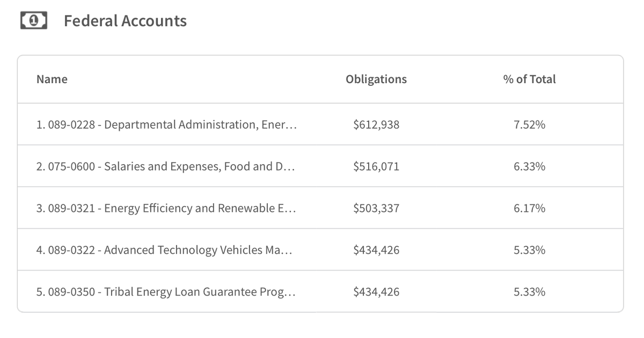Click the $434,426 value for account 089-0350

coord(376,292)
